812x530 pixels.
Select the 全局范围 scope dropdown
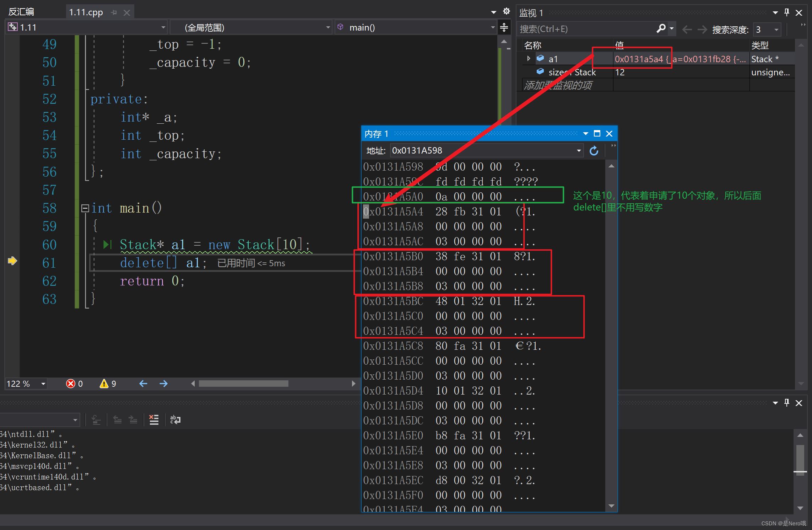click(x=249, y=27)
